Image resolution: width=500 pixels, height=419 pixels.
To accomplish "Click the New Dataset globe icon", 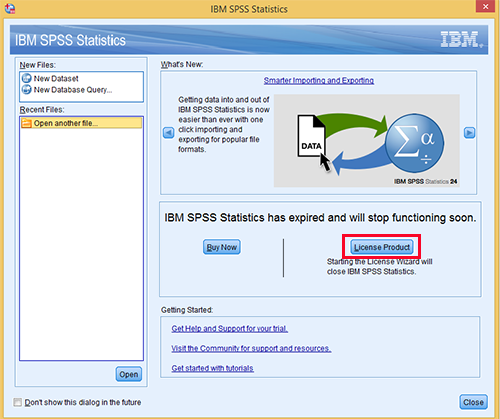I will click(26, 79).
